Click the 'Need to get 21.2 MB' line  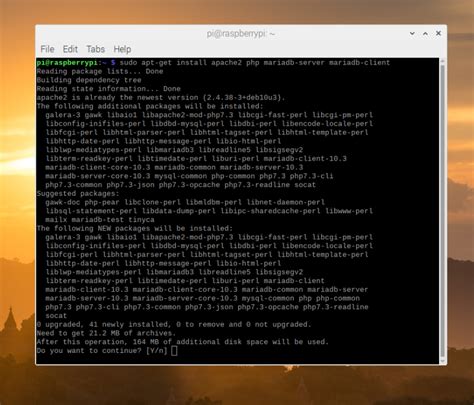[x=106, y=333]
